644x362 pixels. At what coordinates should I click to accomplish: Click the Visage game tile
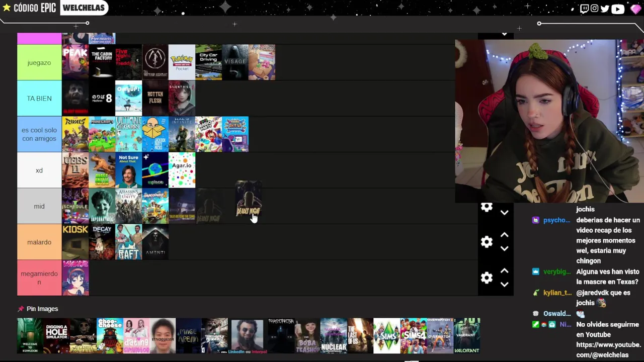click(235, 62)
